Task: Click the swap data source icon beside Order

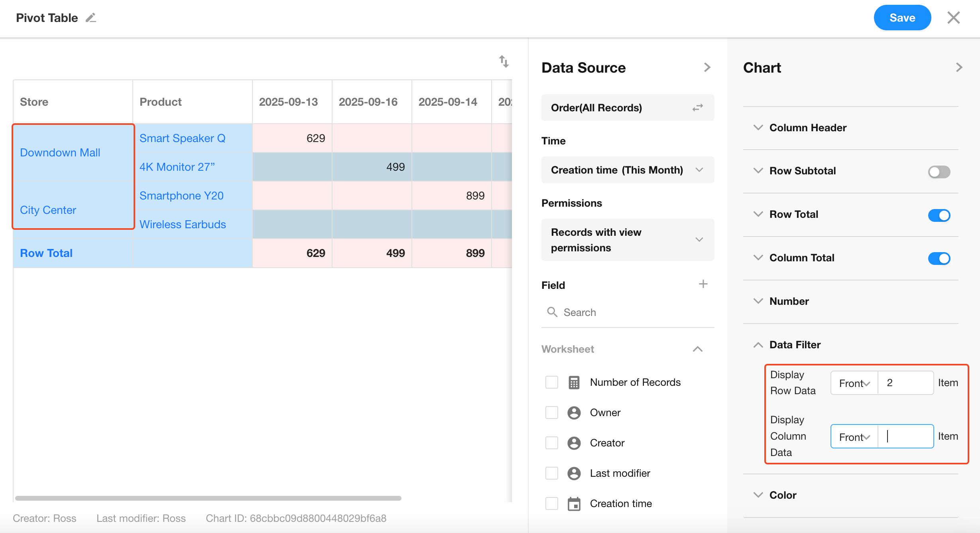Action: [x=697, y=108]
